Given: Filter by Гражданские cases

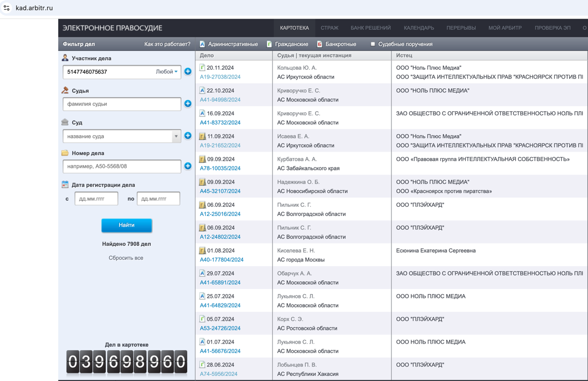Looking at the screenshot, I should tap(288, 44).
